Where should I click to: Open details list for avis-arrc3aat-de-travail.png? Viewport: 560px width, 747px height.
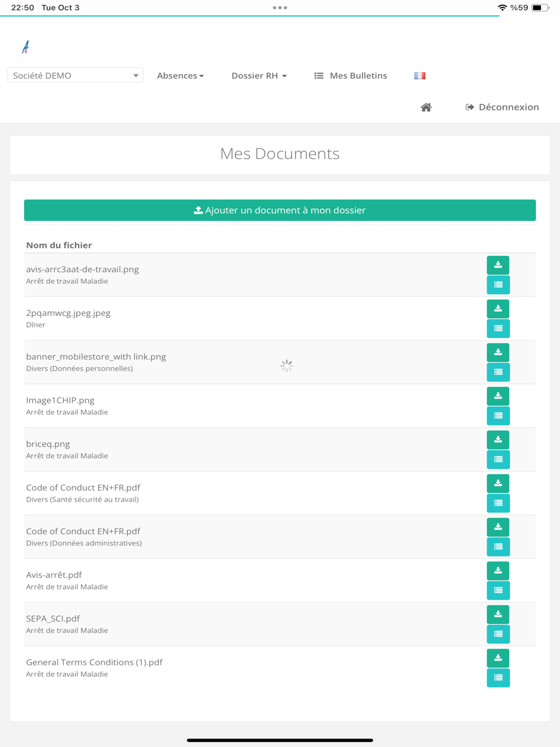[x=498, y=284]
